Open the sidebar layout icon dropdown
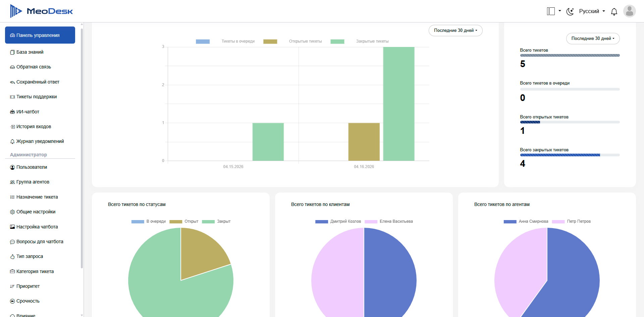Image resolution: width=644 pixels, height=317 pixels. [554, 11]
